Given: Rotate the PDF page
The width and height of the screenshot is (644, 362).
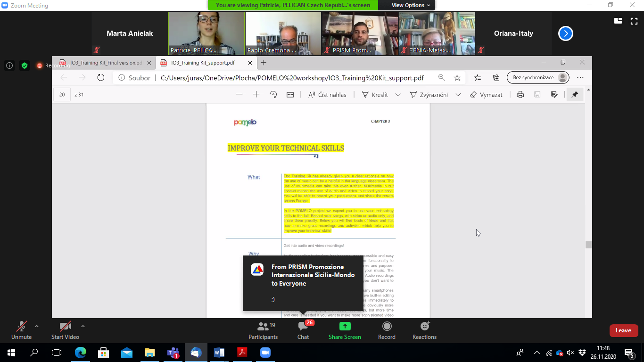Looking at the screenshot, I should pos(273,95).
